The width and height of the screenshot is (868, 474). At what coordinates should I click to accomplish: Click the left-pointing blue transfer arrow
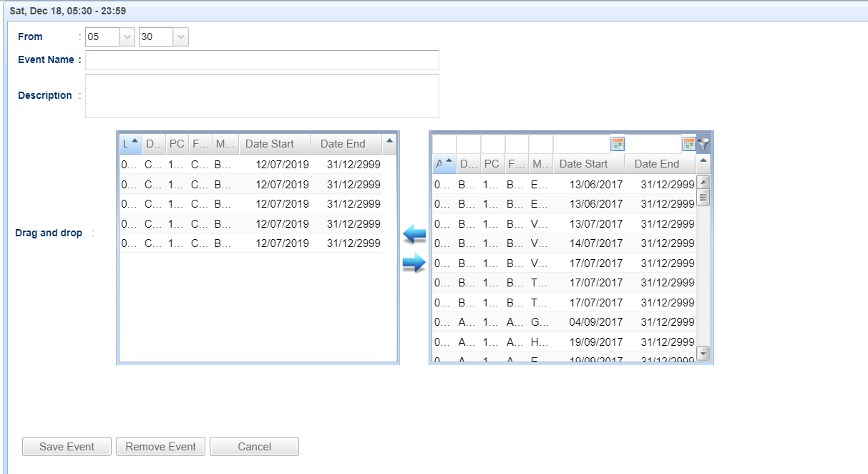pos(414,233)
